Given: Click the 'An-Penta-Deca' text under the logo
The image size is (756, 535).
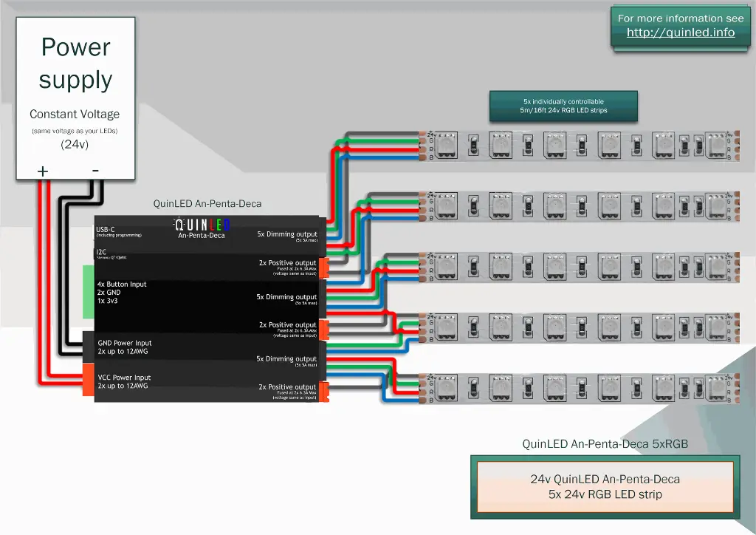Looking at the screenshot, I should click(x=202, y=236).
